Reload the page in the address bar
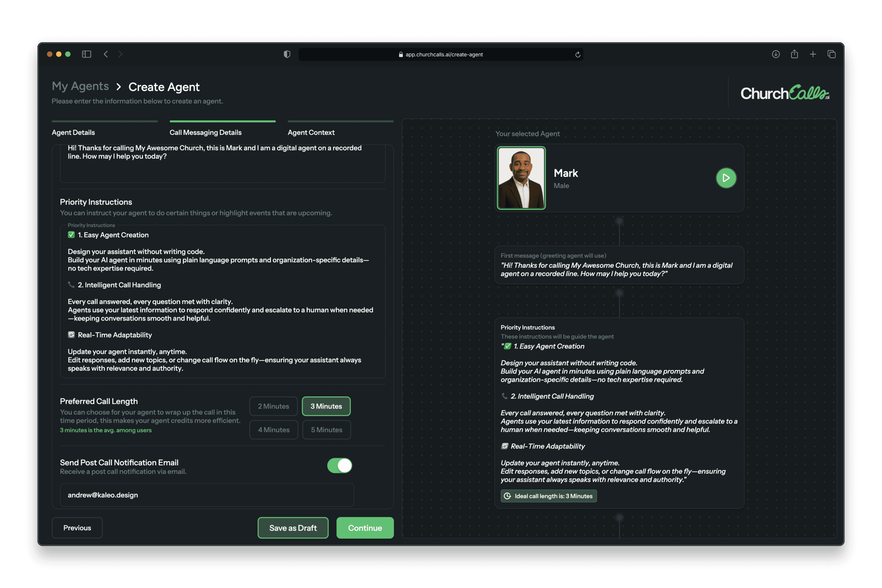882x588 pixels. click(577, 54)
